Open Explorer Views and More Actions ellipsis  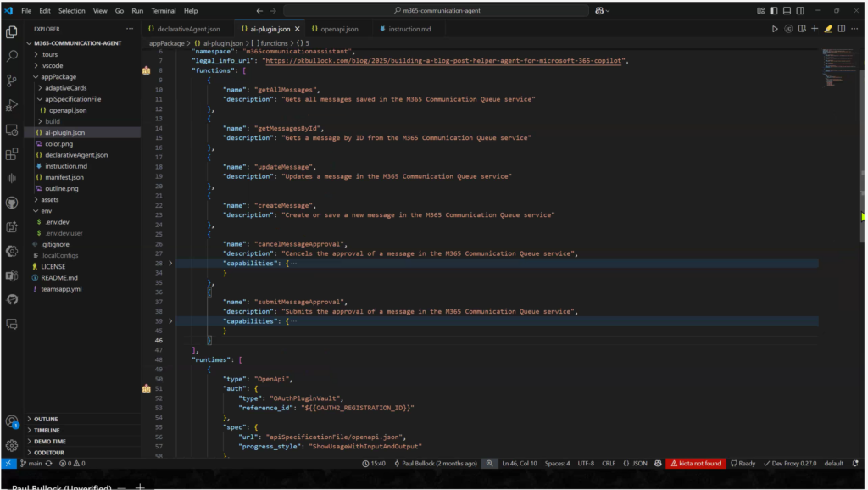[130, 29]
